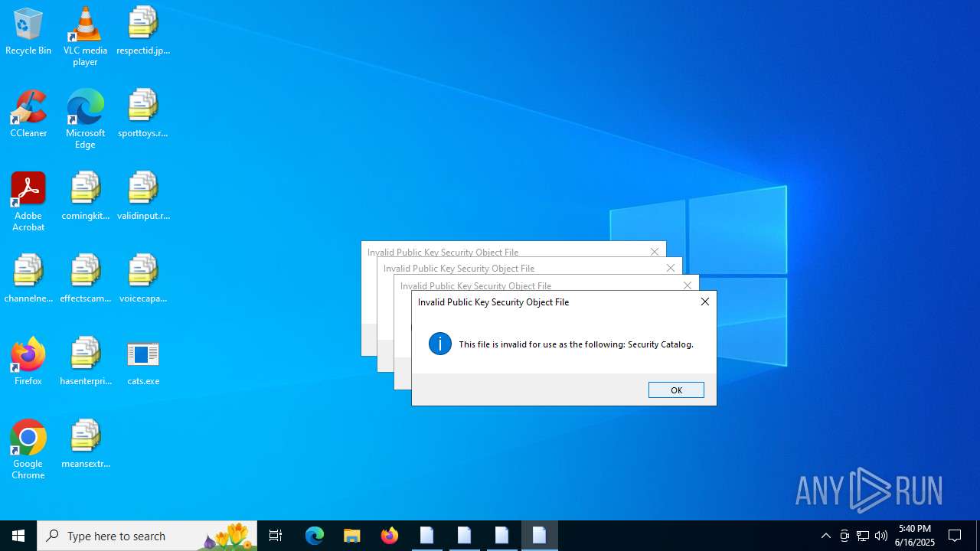Switch to the third taskbar dialog window
This screenshot has width=980, height=551.
[x=502, y=536]
